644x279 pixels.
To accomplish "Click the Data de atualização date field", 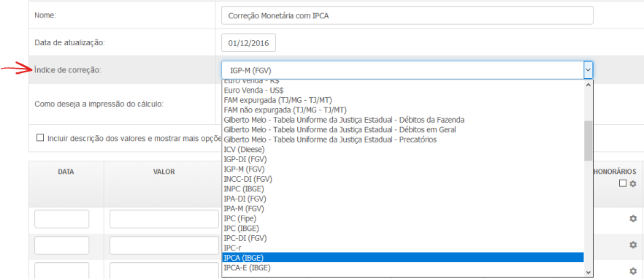I will point(248,43).
